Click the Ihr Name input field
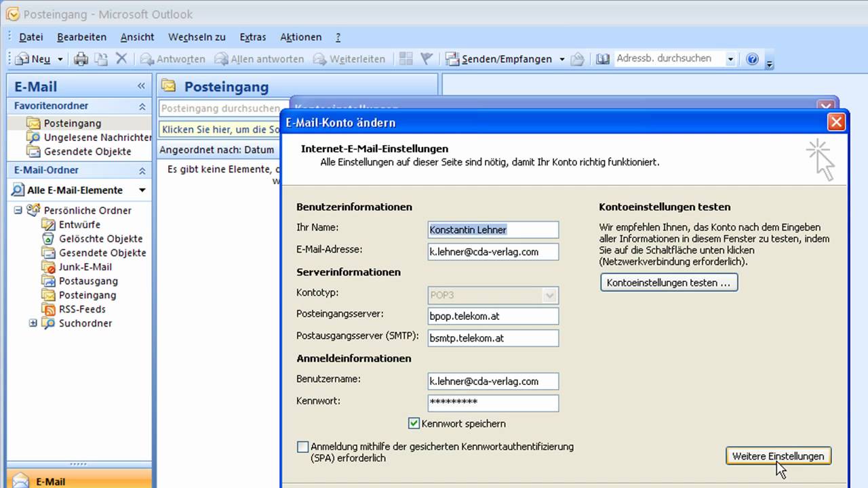Screen dimensions: 868x488 (x=494, y=230)
